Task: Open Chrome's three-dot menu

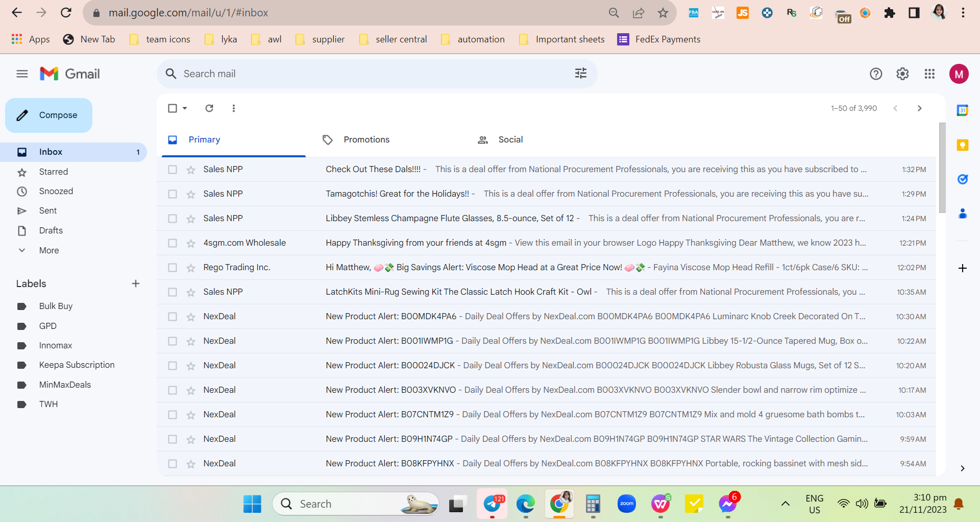Action: coord(963,13)
